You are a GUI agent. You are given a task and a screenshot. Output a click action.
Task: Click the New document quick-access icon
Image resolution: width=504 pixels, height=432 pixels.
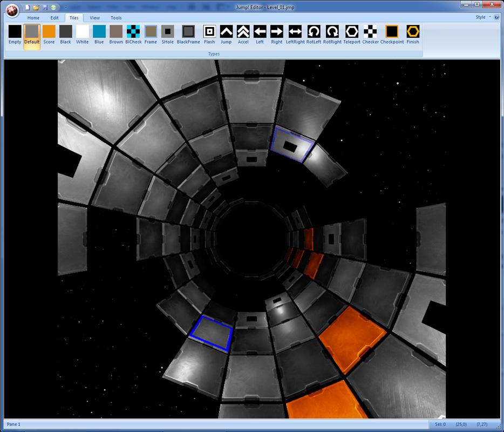pos(28,7)
